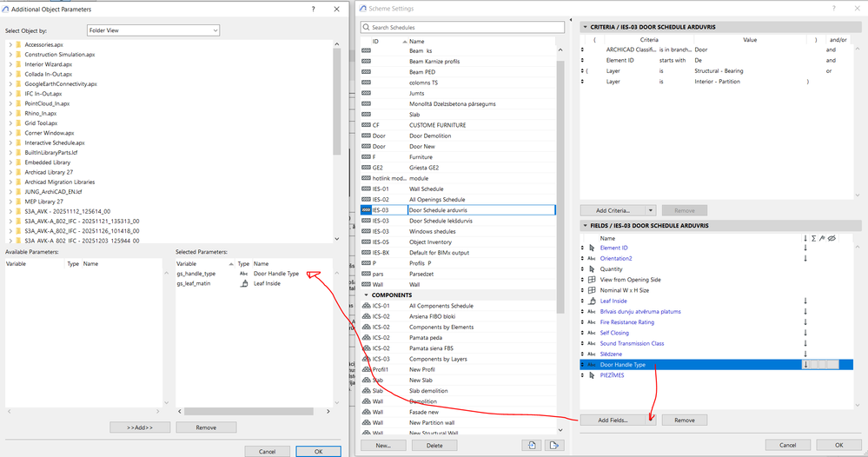Image resolution: width=868 pixels, height=457 pixels.
Task: Click the Abc type icon of gs_handle_type
Action: tap(243, 274)
